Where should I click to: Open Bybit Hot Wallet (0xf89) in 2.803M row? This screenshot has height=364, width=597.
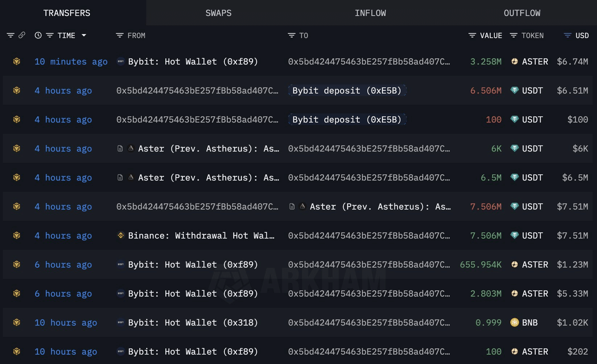(193, 294)
